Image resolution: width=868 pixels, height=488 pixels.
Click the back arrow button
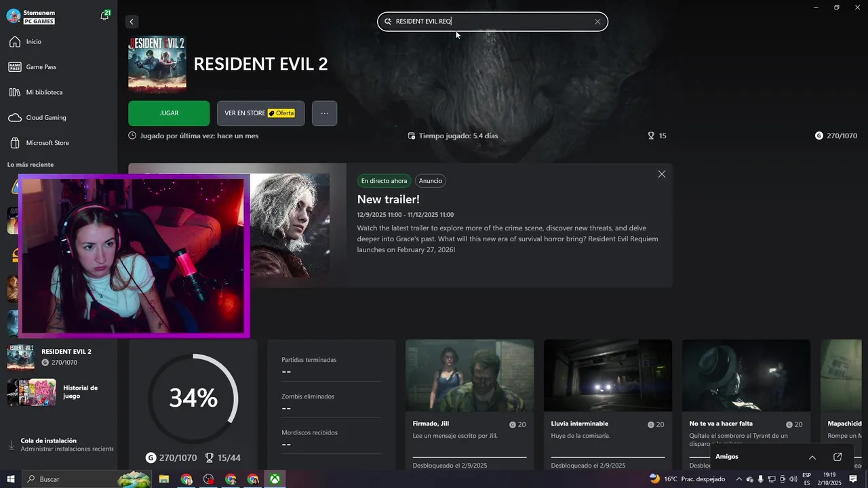pos(132,22)
